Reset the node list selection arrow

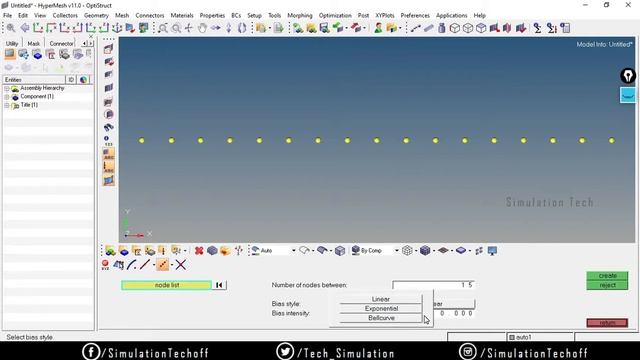coord(219,285)
